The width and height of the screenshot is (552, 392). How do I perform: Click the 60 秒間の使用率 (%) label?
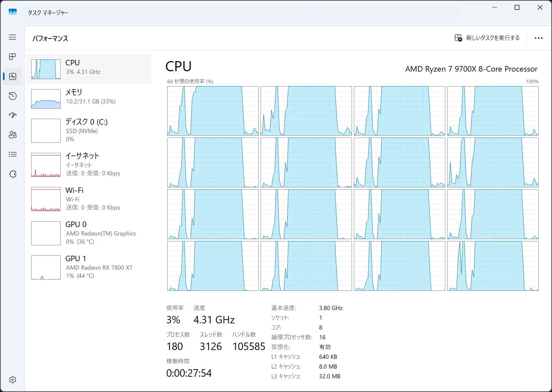tap(190, 81)
